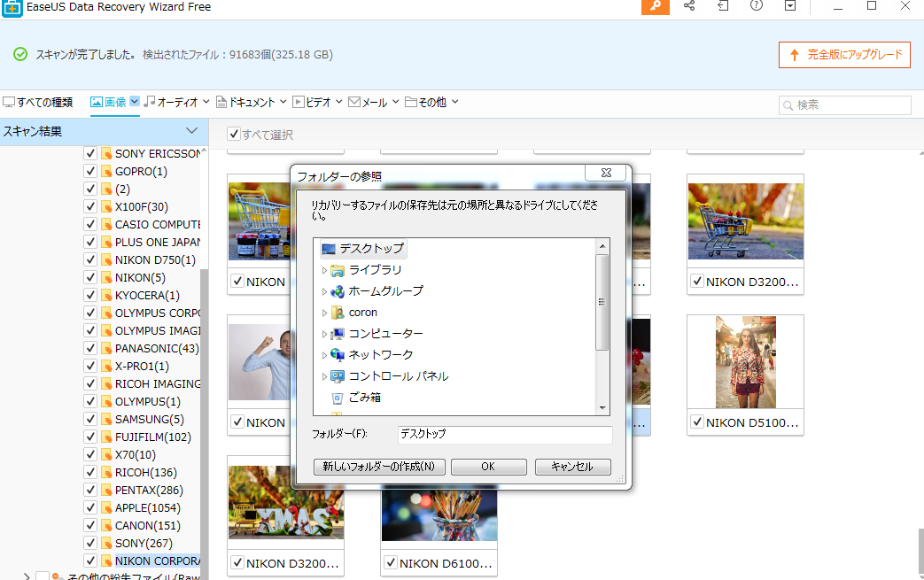This screenshot has width=924, height=580.
Task: Uncheck the NIKON D6100 thumbnail checkbox
Action: click(391, 562)
